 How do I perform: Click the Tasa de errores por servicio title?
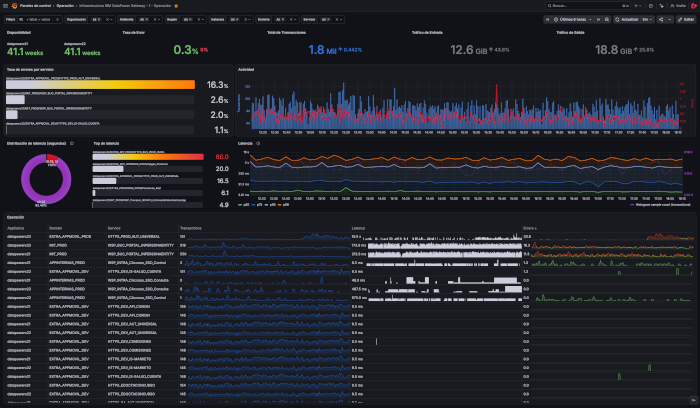(30, 70)
